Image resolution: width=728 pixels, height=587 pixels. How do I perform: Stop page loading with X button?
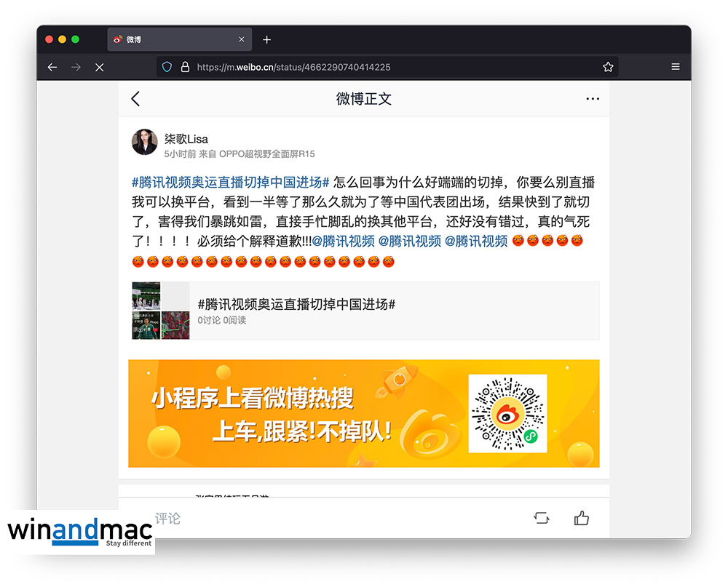[x=100, y=67]
